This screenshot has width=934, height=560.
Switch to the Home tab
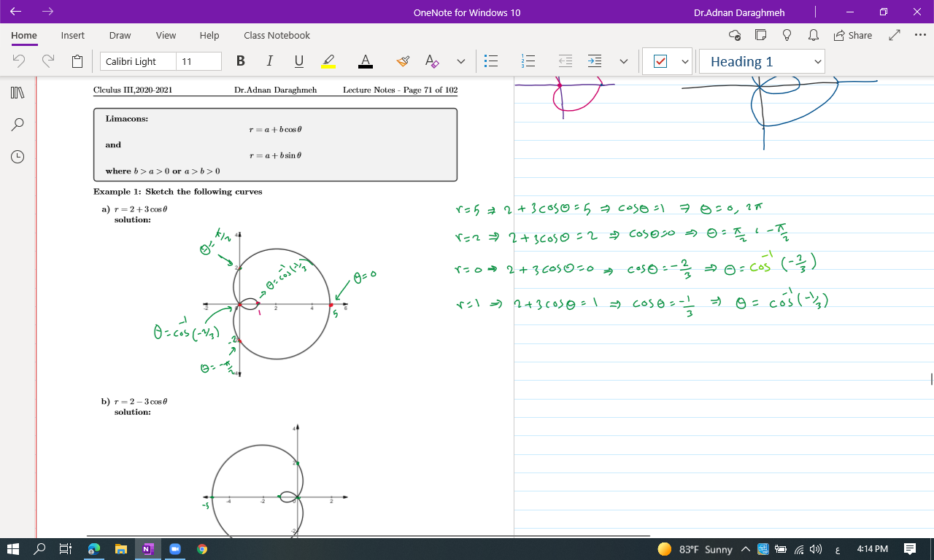click(x=24, y=35)
